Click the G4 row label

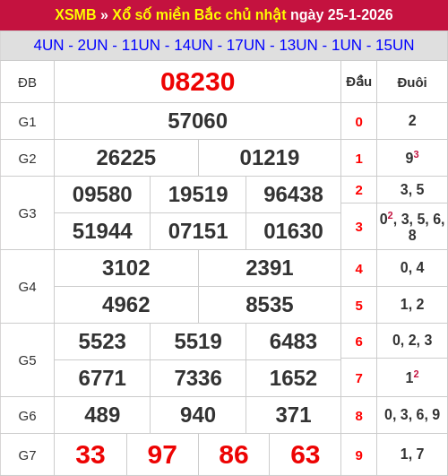[x=27, y=287]
